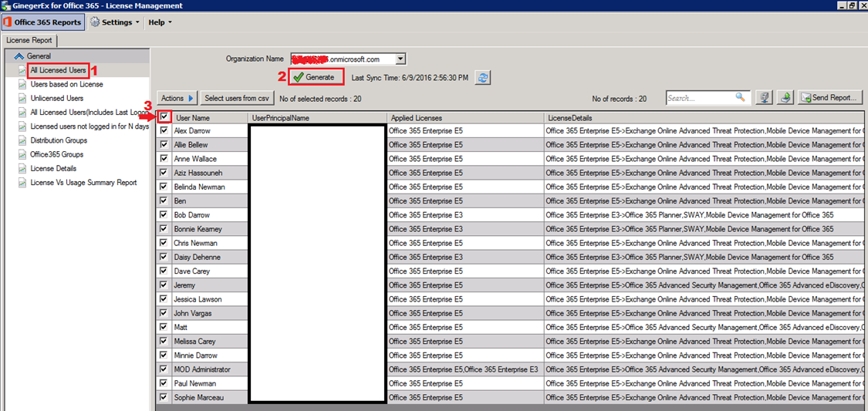The width and height of the screenshot is (868, 411).
Task: Click the report icon beside Users based on License
Action: click(x=22, y=85)
